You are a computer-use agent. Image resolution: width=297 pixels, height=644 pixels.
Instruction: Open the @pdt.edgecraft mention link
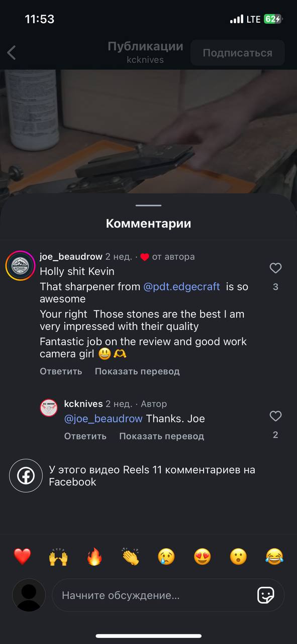[x=182, y=286]
